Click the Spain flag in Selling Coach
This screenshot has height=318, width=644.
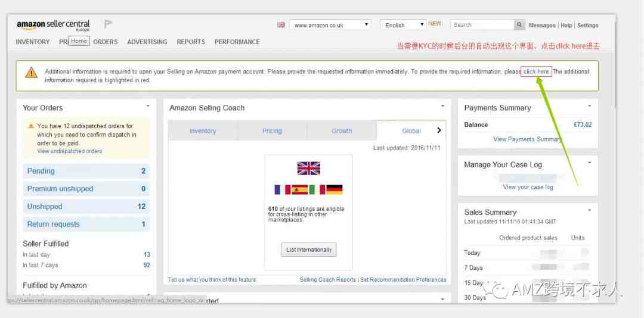(299, 189)
